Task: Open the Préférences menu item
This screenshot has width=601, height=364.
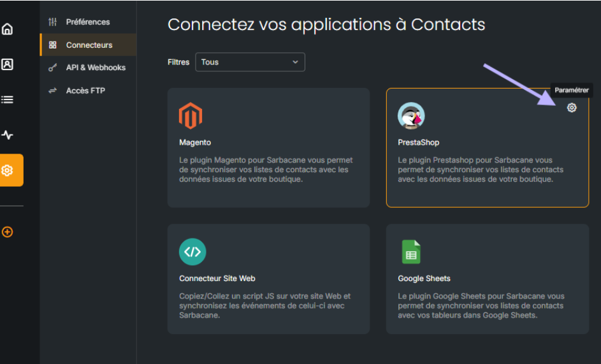Action: (x=88, y=22)
